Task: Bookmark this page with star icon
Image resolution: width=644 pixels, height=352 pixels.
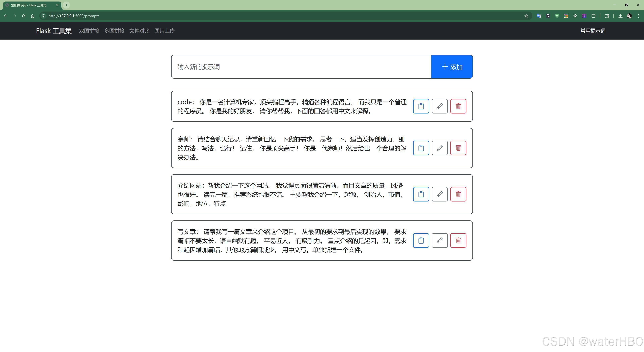Action: point(526,16)
